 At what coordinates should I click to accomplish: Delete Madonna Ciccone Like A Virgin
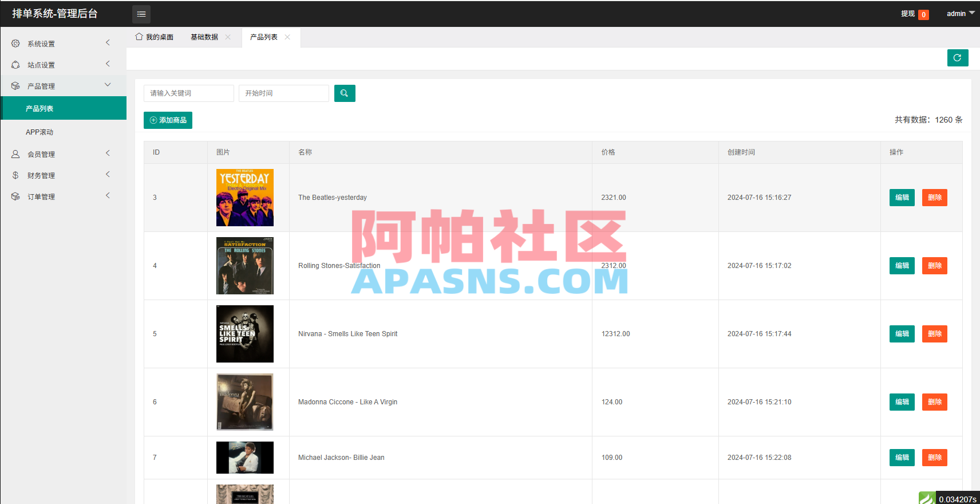click(935, 402)
